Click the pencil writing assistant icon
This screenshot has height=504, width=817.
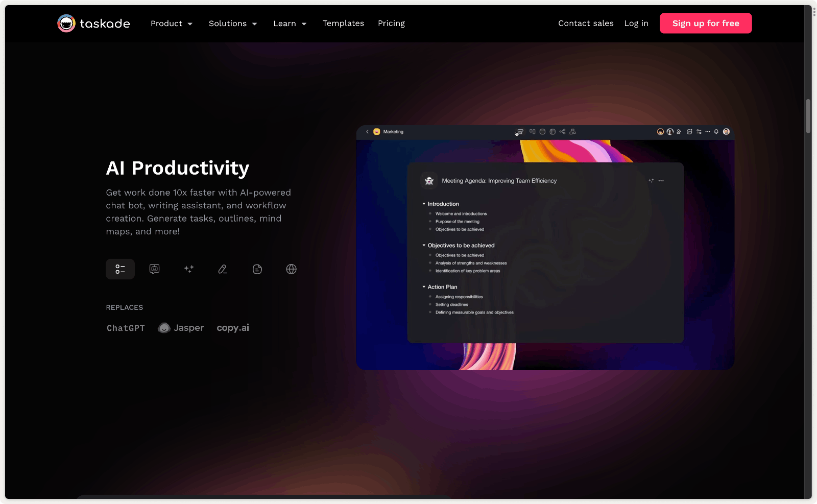(x=223, y=269)
